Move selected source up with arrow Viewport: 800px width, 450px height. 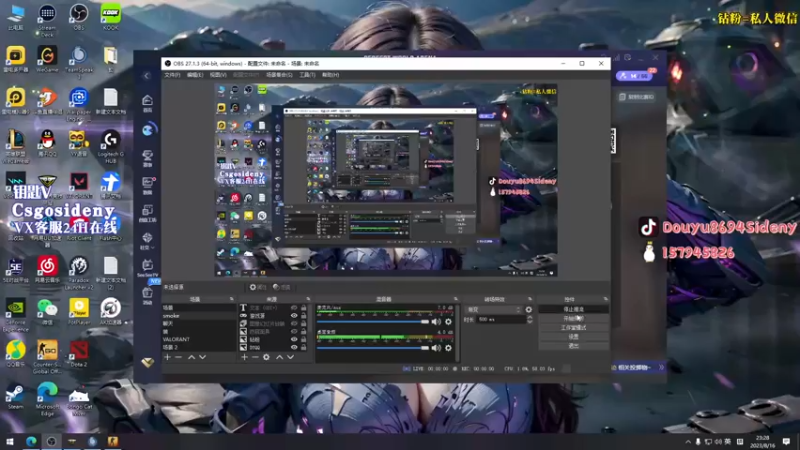tap(280, 357)
